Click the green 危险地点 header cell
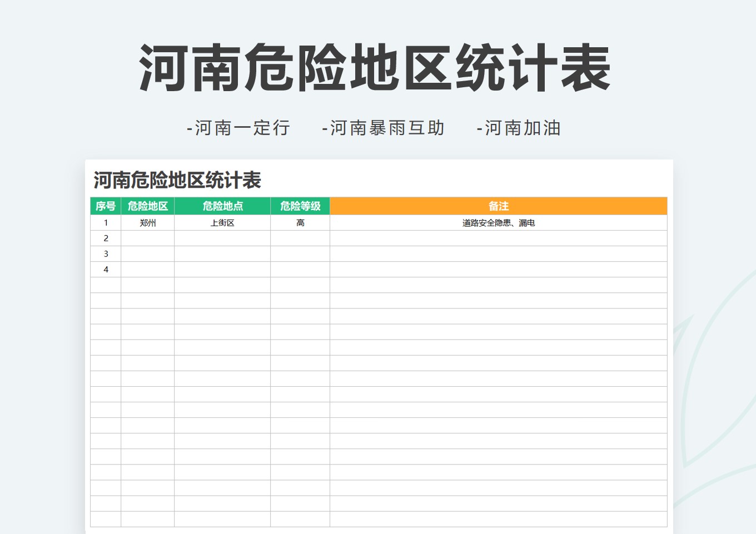 (222, 206)
